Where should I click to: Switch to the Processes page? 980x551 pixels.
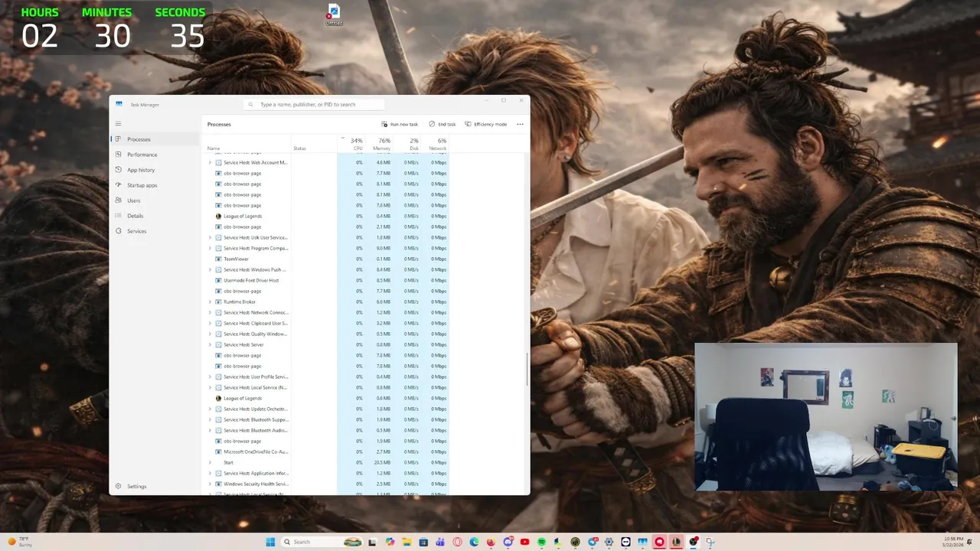click(155, 139)
